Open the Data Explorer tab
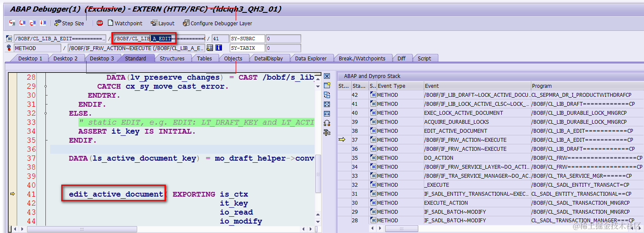 pos(311,58)
